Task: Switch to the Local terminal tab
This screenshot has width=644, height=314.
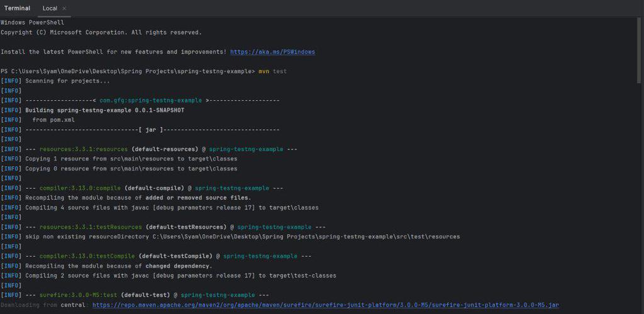Action: pos(50,8)
